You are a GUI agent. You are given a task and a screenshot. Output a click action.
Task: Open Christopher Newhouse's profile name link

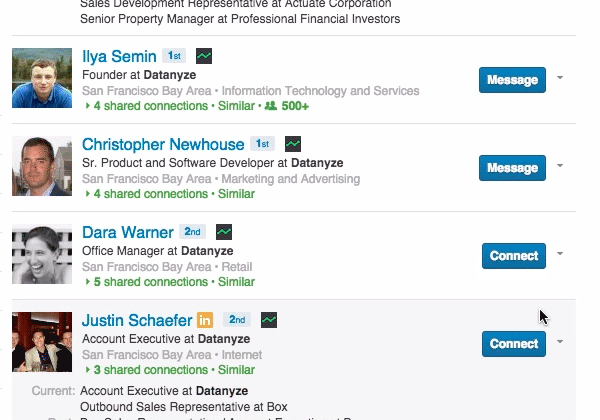tap(163, 145)
